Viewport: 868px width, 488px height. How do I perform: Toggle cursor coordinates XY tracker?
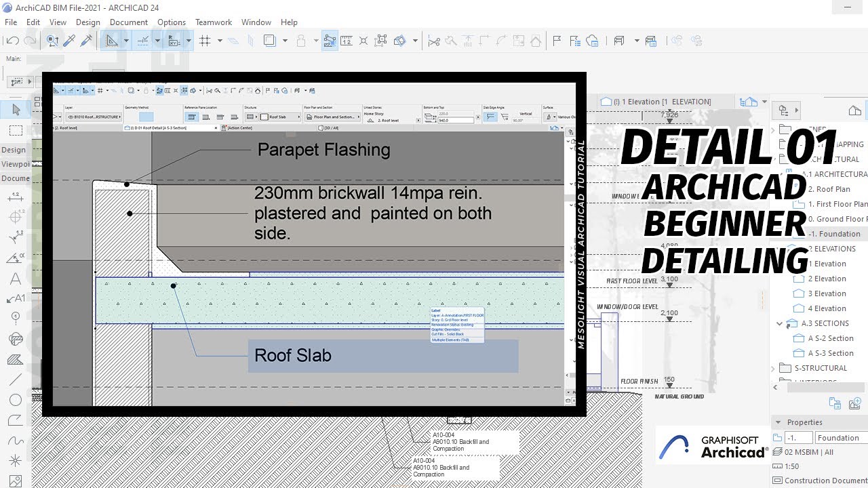[174, 41]
